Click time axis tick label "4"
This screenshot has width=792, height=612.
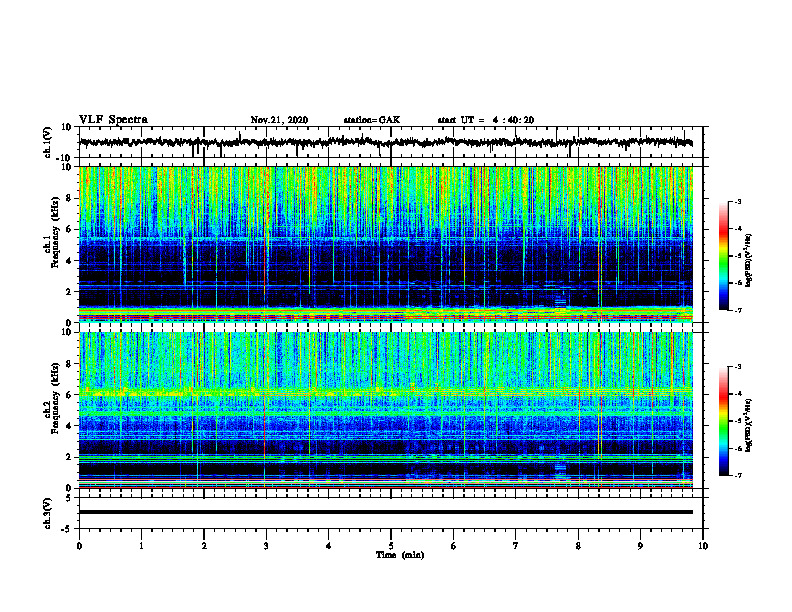[x=329, y=546]
